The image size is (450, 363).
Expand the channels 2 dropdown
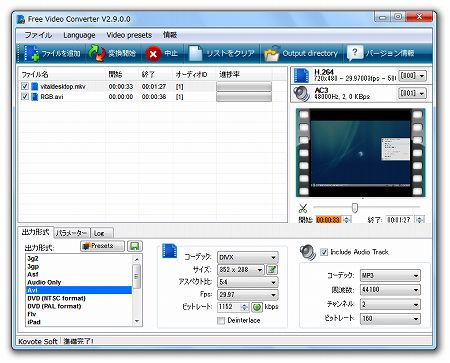(390, 304)
